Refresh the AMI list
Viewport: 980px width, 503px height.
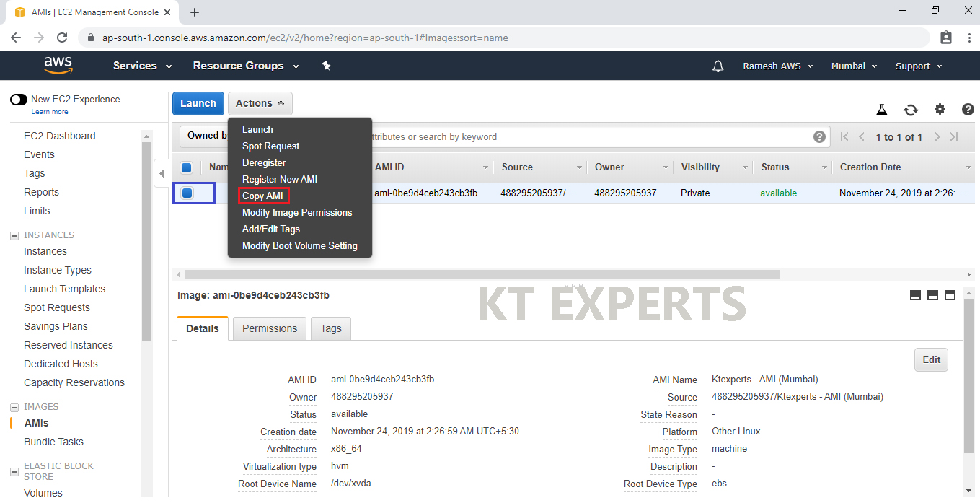(x=911, y=110)
